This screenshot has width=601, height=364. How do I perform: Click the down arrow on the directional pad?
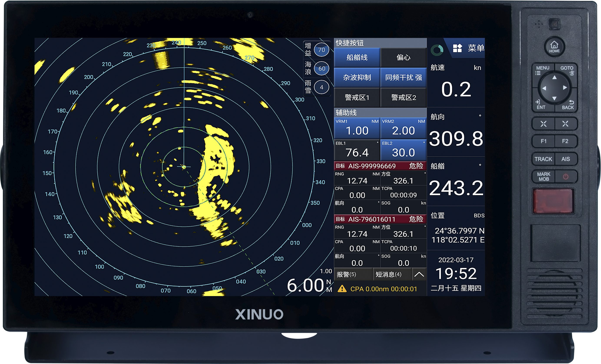[555, 99]
